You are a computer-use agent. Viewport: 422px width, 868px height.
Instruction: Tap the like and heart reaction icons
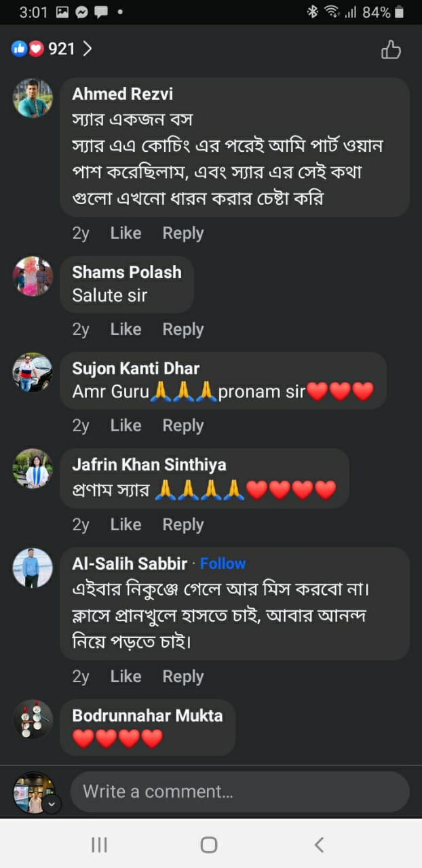(x=28, y=49)
